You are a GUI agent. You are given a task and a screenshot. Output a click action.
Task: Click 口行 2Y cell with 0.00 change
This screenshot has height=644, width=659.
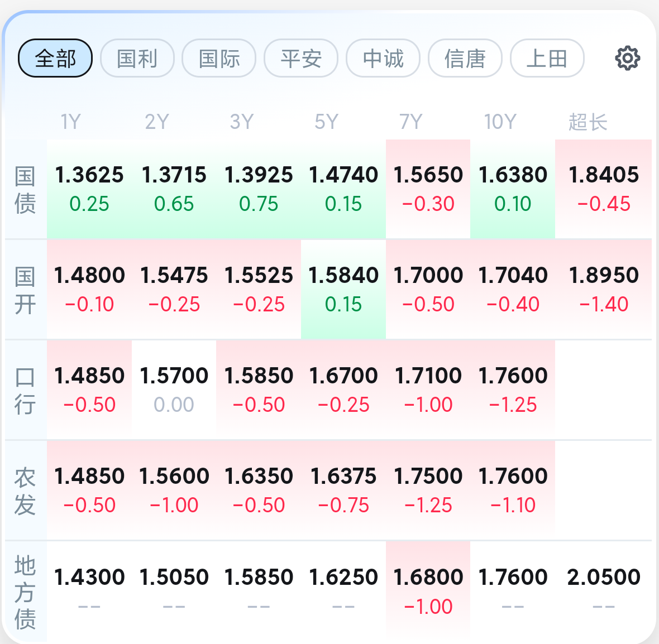(174, 390)
